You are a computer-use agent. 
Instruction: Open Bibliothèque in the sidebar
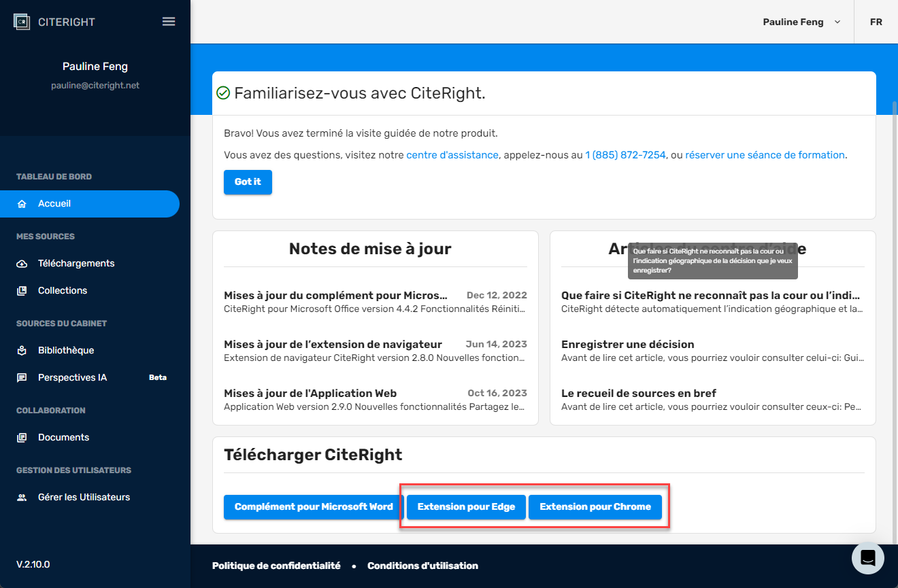(90, 351)
